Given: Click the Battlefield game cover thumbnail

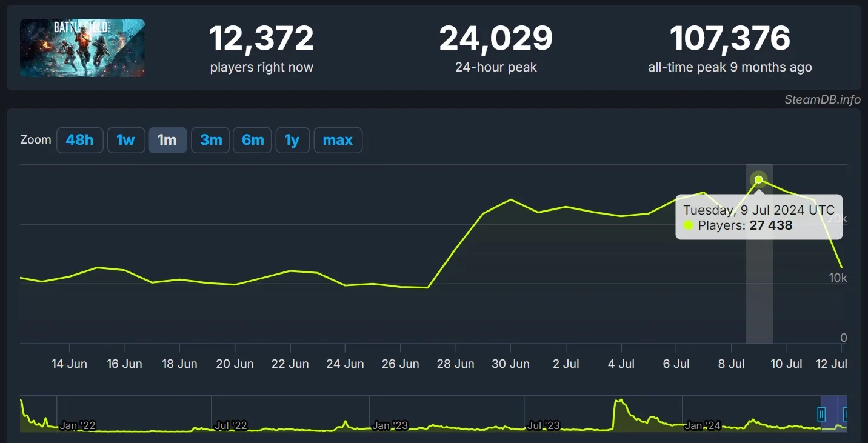Looking at the screenshot, I should (82, 48).
